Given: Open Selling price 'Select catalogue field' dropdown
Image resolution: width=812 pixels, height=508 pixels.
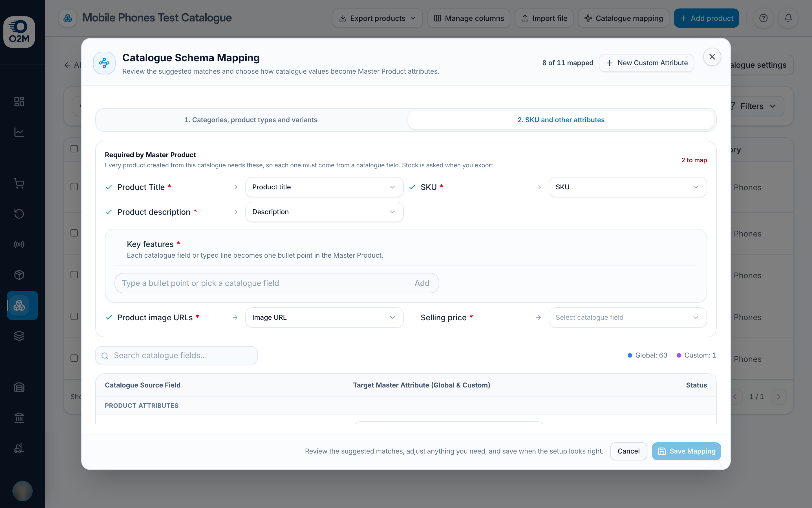Looking at the screenshot, I should pyautogui.click(x=627, y=317).
